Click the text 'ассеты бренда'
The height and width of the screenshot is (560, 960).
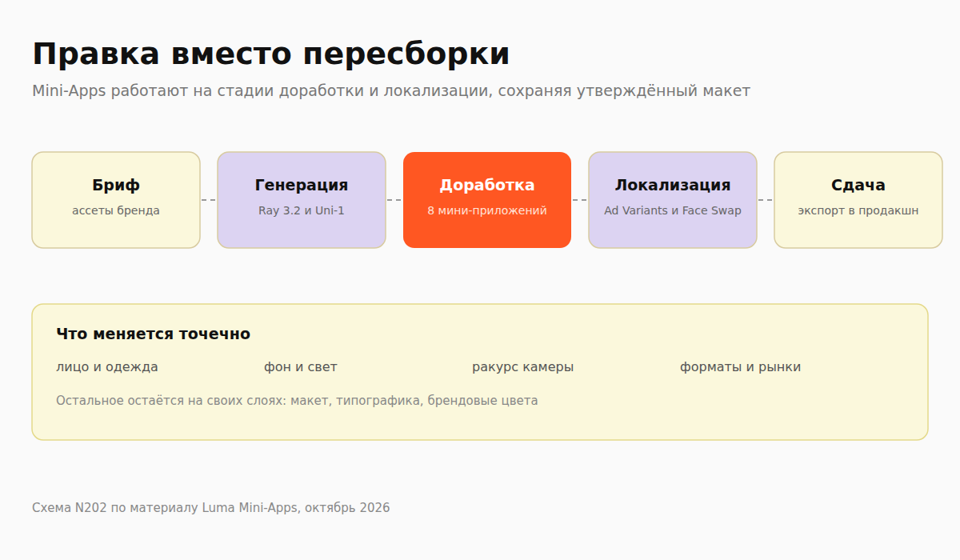pyautogui.click(x=116, y=211)
